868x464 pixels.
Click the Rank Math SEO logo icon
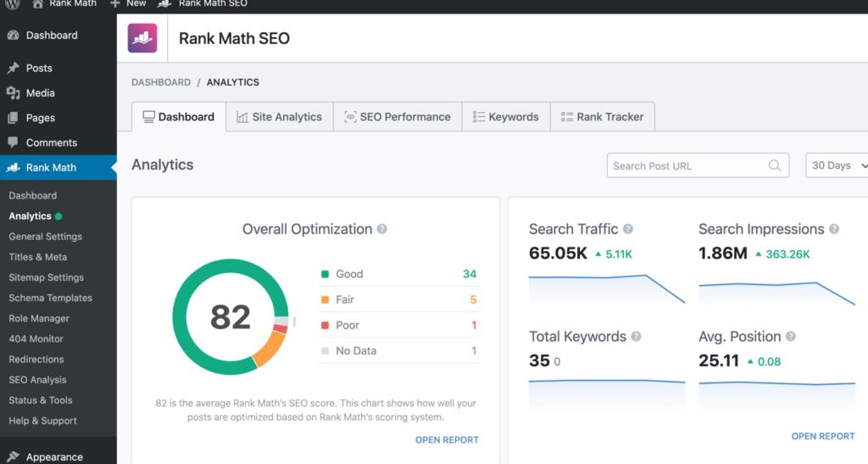pyautogui.click(x=142, y=38)
